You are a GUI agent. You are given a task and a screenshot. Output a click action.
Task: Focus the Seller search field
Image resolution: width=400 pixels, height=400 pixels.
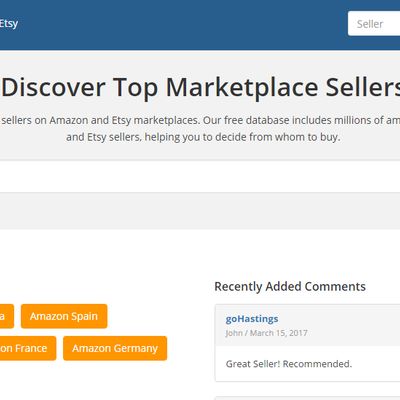tap(374, 24)
